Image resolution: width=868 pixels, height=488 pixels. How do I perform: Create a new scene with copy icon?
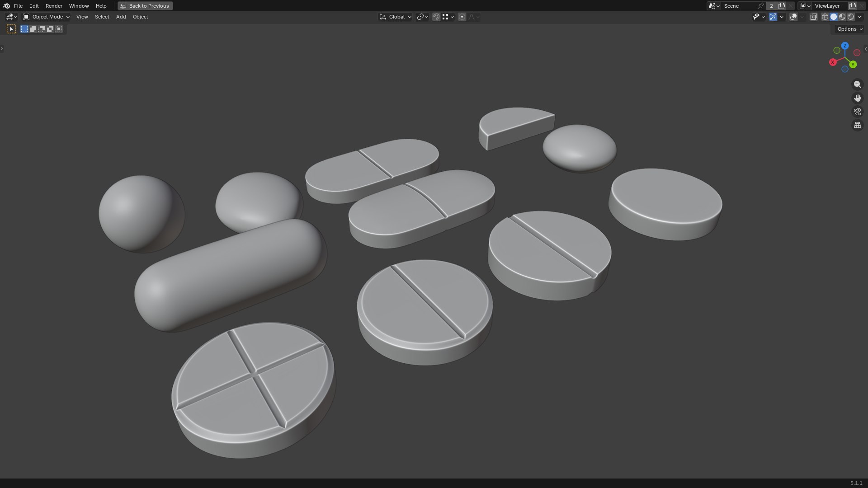click(782, 6)
